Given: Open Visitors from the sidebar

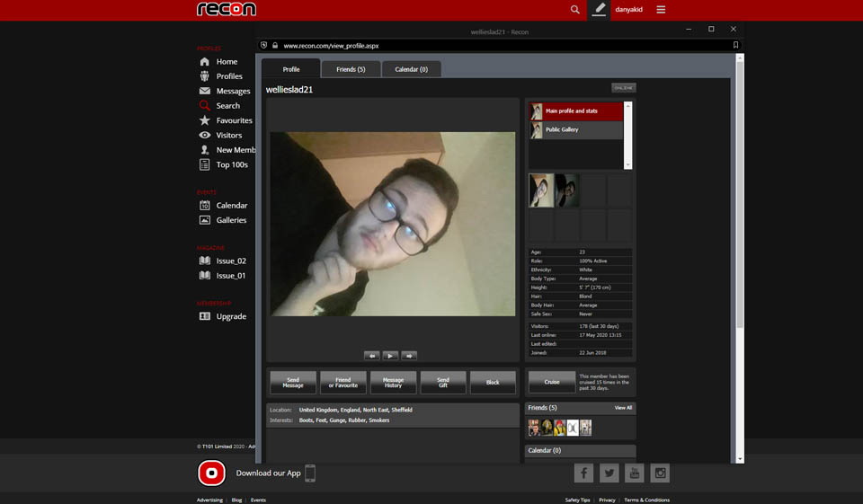Looking at the screenshot, I should 228,135.
